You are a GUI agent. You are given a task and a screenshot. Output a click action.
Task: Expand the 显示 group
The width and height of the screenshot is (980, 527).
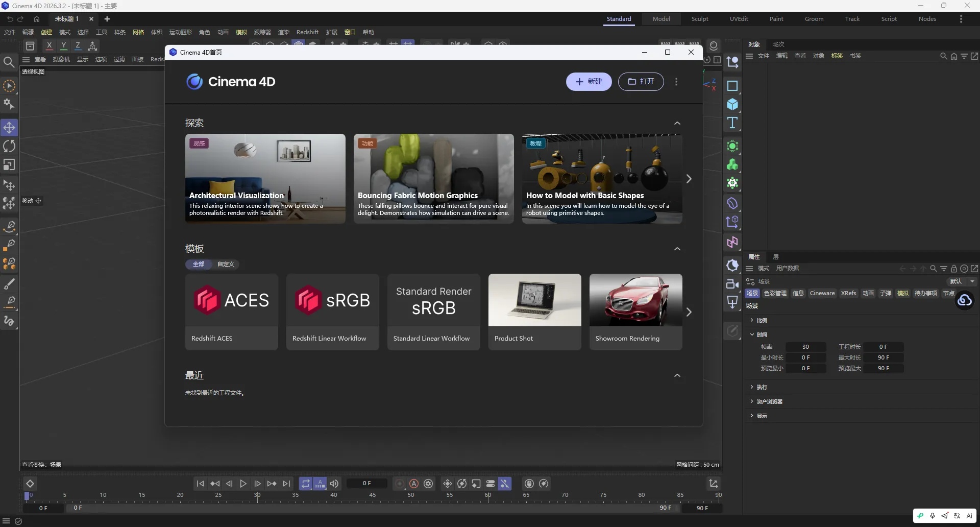click(752, 416)
